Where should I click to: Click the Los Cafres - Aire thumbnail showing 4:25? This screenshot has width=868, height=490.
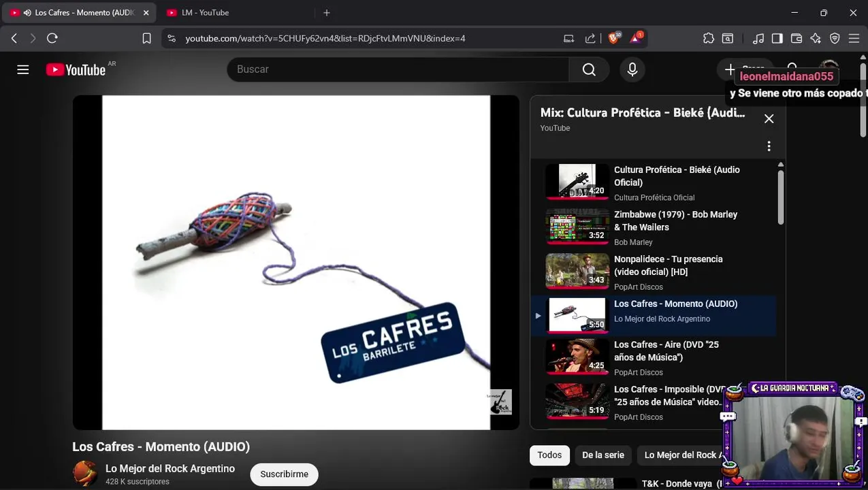click(x=577, y=357)
